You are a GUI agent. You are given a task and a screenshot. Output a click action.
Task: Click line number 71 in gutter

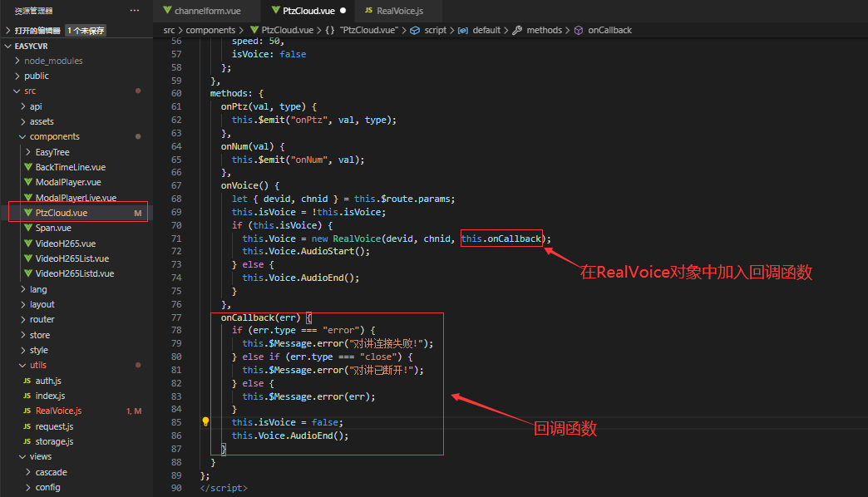pos(176,239)
